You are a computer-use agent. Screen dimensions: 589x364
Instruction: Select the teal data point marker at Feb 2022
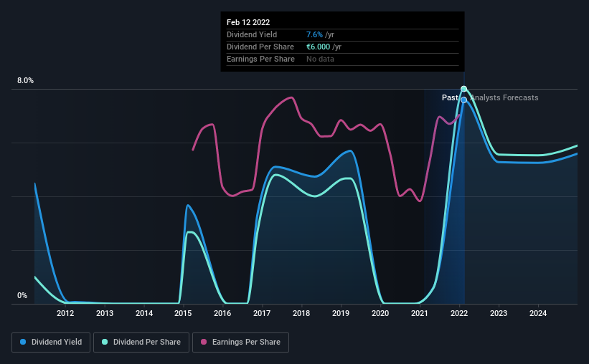(x=464, y=89)
